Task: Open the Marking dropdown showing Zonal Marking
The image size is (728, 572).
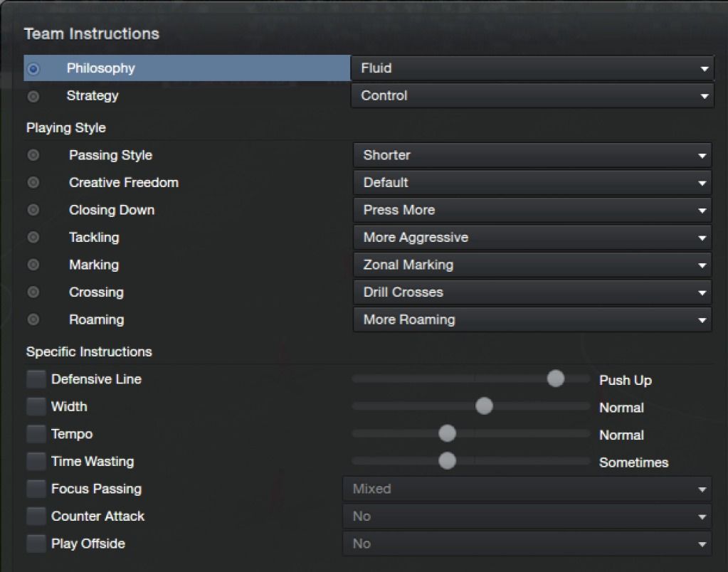Action: (x=532, y=265)
